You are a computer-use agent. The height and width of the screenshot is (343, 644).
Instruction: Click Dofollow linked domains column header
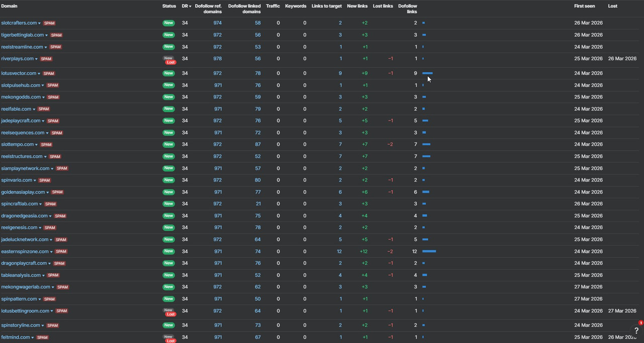pyautogui.click(x=245, y=9)
